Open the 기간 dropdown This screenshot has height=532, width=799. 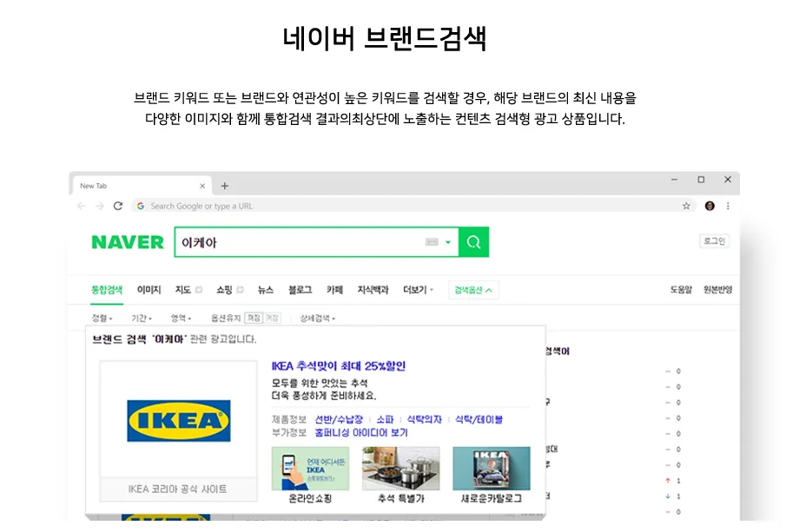pos(142,319)
